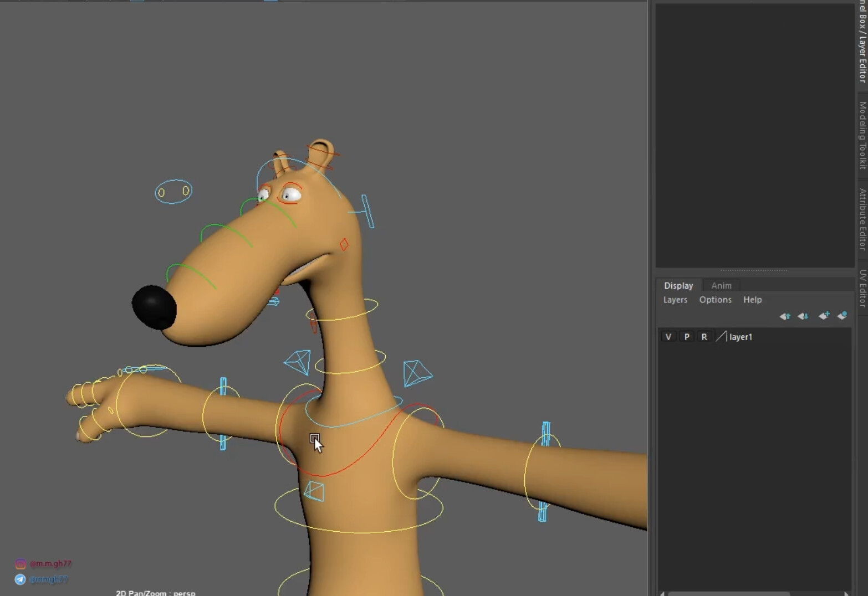
Task: Click the move layer up icon
Action: point(785,316)
